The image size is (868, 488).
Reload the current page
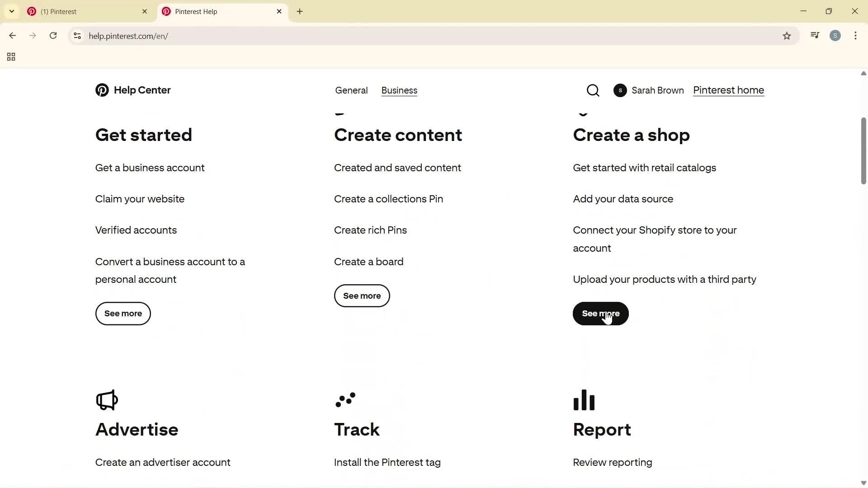53,36
